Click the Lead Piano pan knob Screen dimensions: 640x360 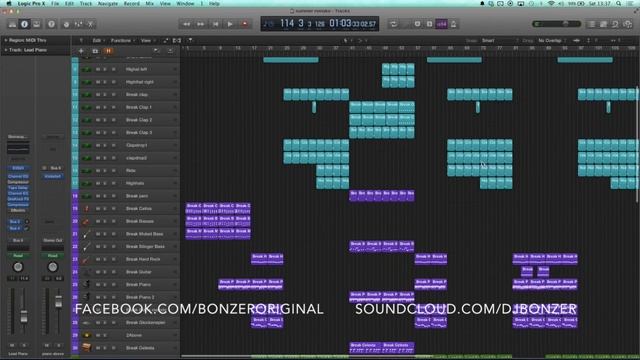click(x=18, y=267)
